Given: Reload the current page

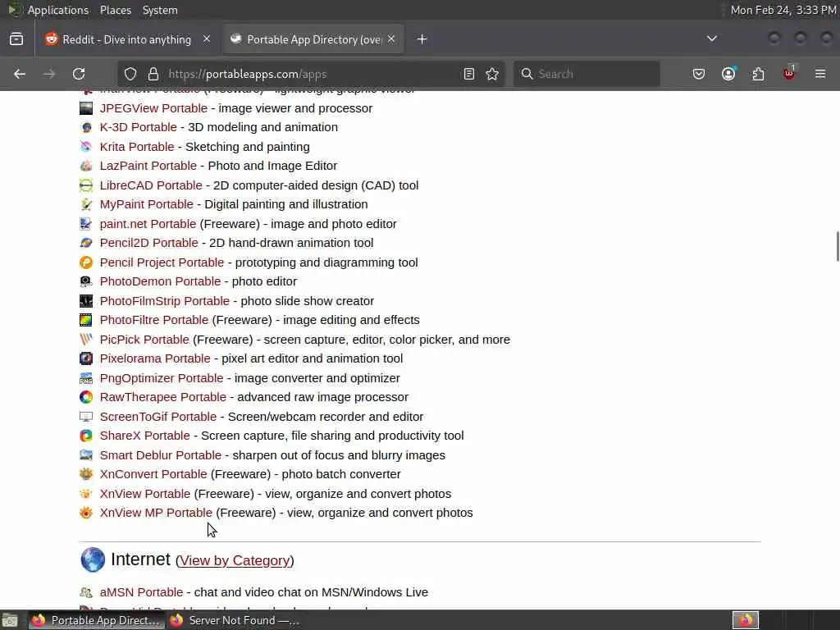Looking at the screenshot, I should pyautogui.click(x=79, y=74).
